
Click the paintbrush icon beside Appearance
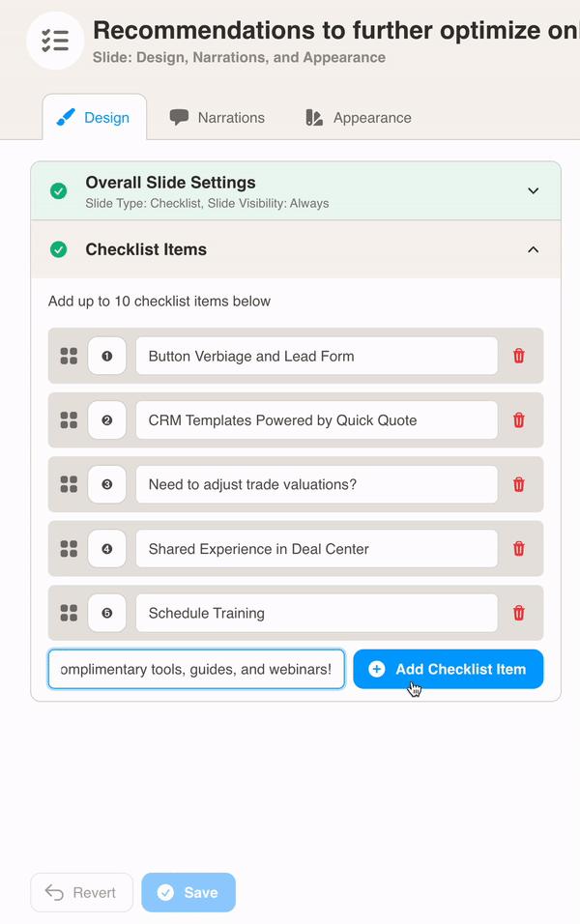pyautogui.click(x=313, y=117)
